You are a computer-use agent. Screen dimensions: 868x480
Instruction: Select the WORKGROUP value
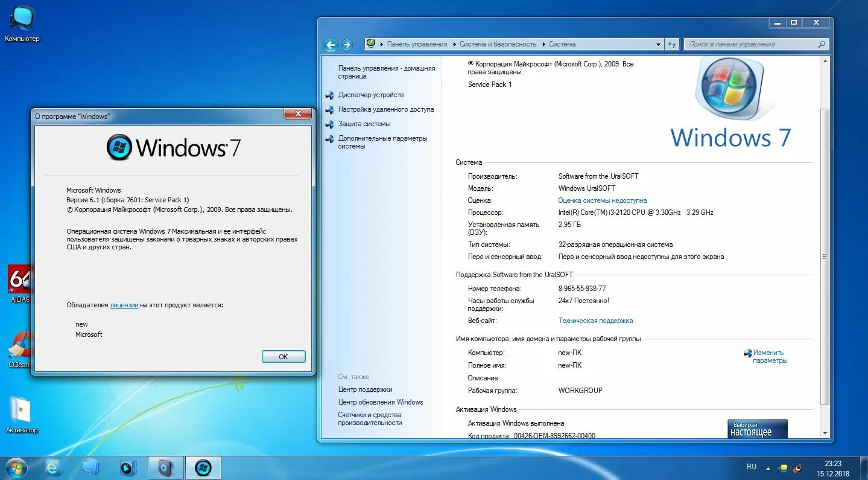coord(580,391)
